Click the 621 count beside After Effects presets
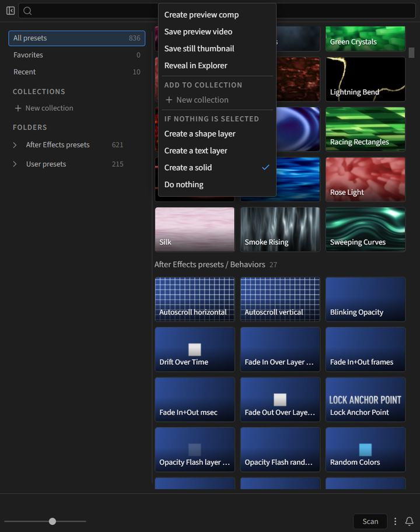The image size is (420, 532). coord(117,145)
